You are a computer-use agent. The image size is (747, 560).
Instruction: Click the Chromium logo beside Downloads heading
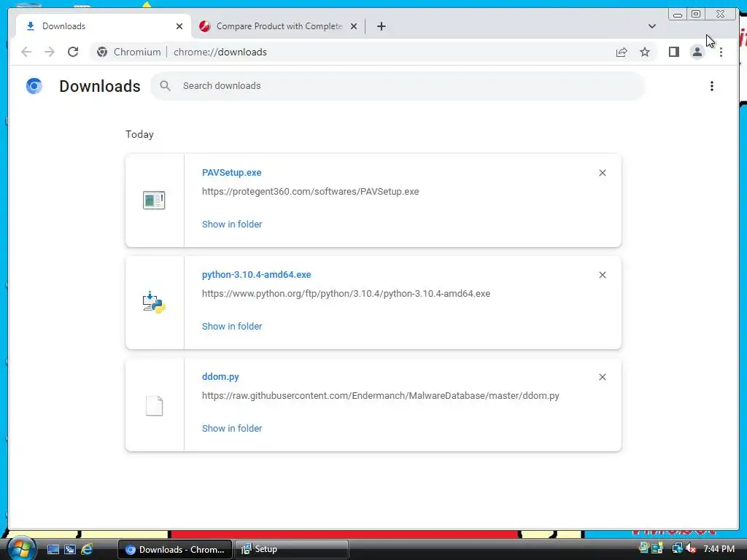pos(34,86)
